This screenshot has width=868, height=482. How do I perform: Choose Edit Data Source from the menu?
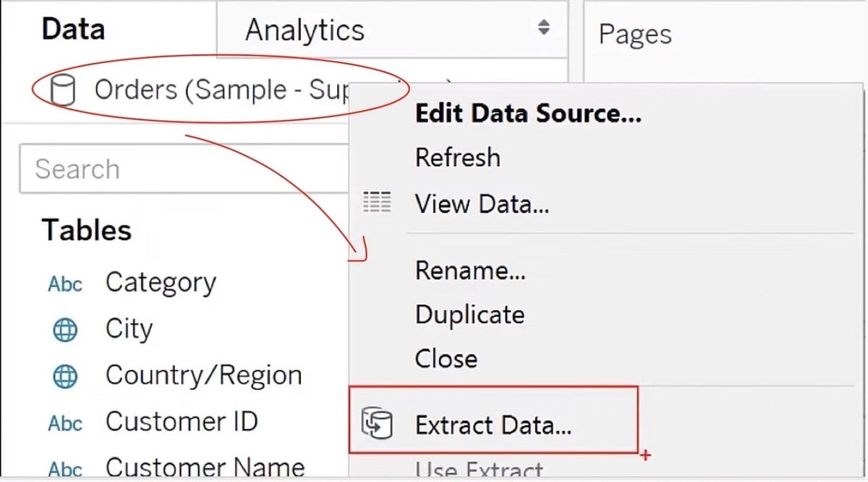(527, 113)
